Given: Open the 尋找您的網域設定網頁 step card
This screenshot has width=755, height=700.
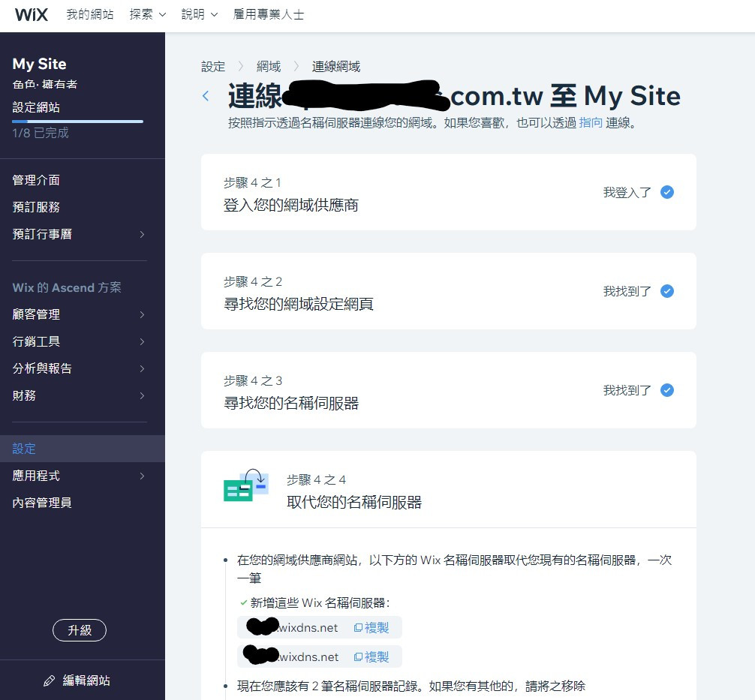Looking at the screenshot, I should 449,291.
